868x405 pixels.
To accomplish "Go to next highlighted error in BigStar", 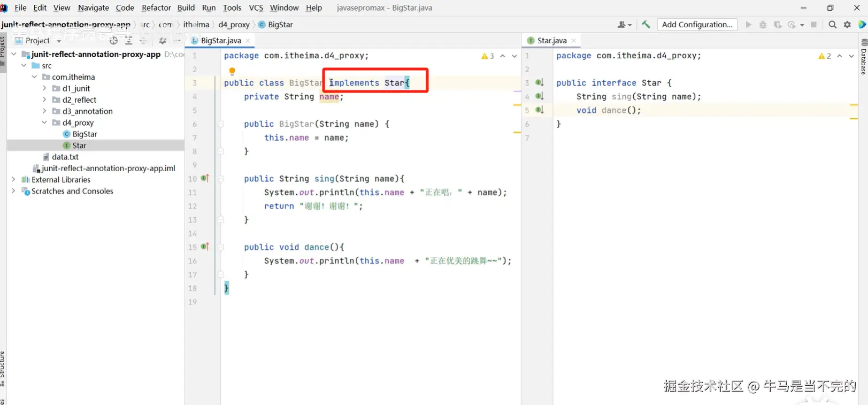I will (x=514, y=56).
